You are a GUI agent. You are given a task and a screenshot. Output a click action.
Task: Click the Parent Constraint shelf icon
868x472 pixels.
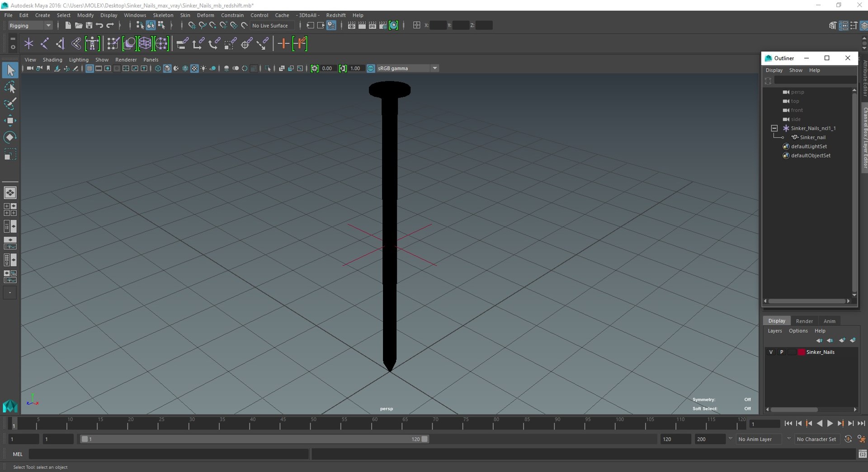[182, 44]
